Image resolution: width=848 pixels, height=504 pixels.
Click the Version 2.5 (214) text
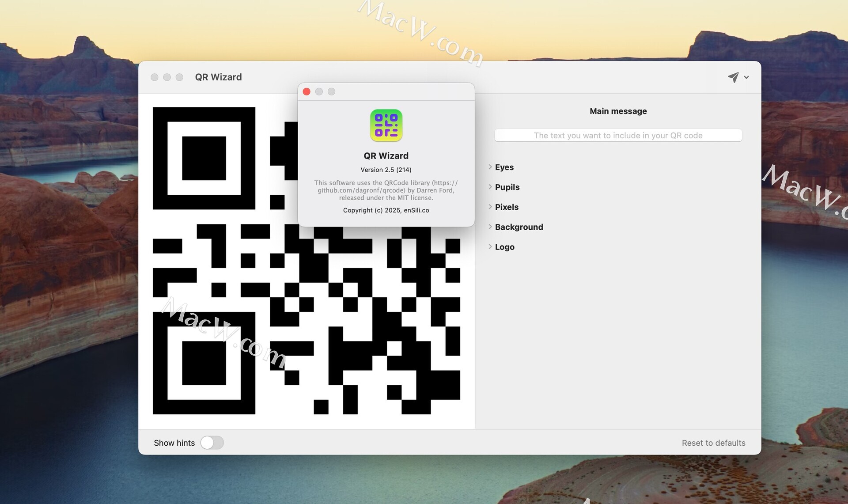coord(386,170)
